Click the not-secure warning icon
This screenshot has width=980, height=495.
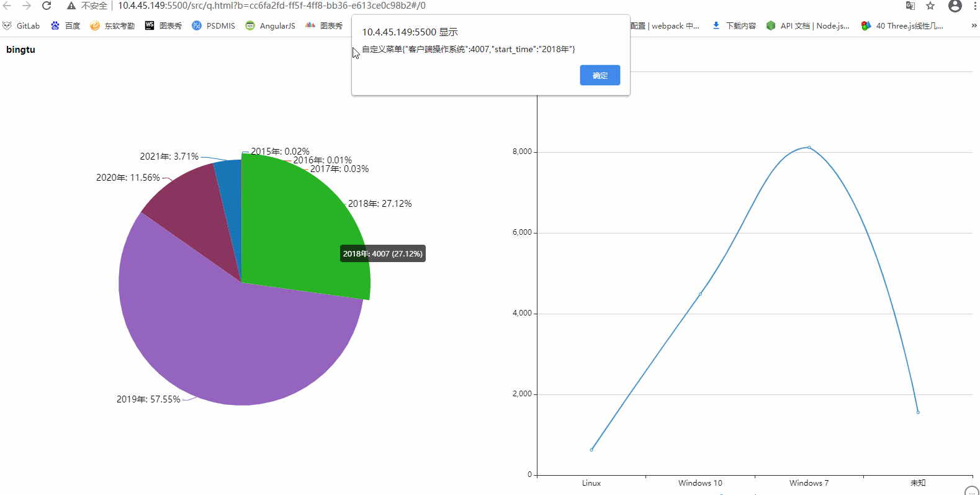click(x=71, y=6)
